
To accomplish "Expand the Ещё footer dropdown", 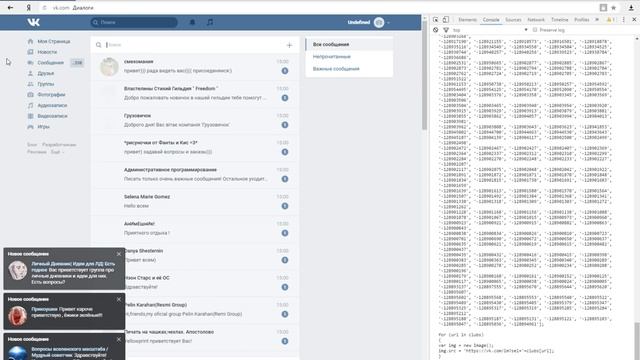I will 57,152.
